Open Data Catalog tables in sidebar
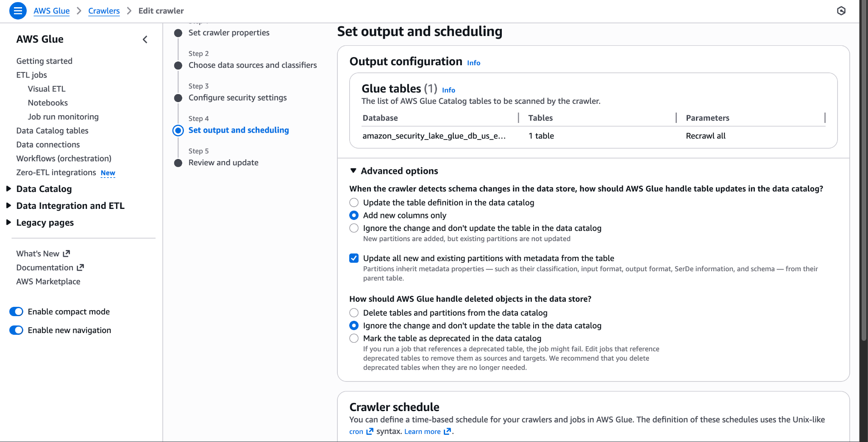The width and height of the screenshot is (868, 442). [52, 131]
